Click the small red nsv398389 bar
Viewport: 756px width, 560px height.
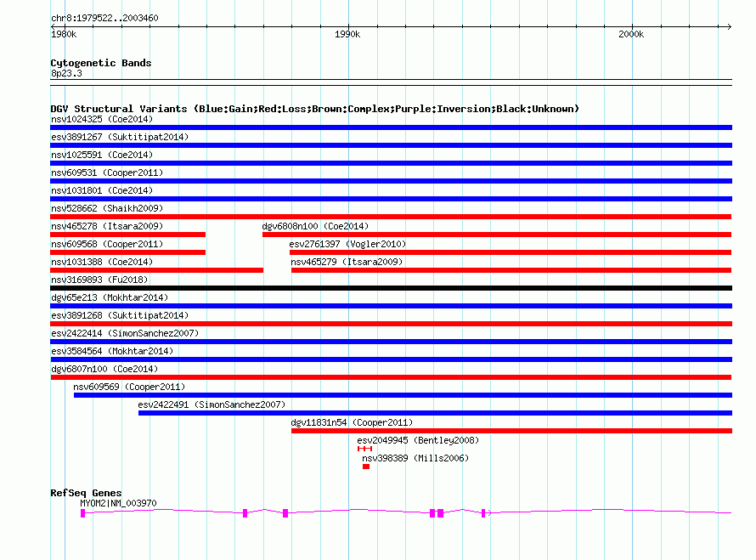coord(366,467)
